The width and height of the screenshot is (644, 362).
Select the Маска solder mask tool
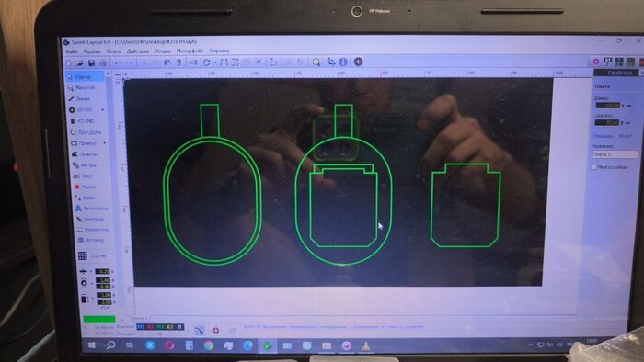pyautogui.click(x=86, y=187)
